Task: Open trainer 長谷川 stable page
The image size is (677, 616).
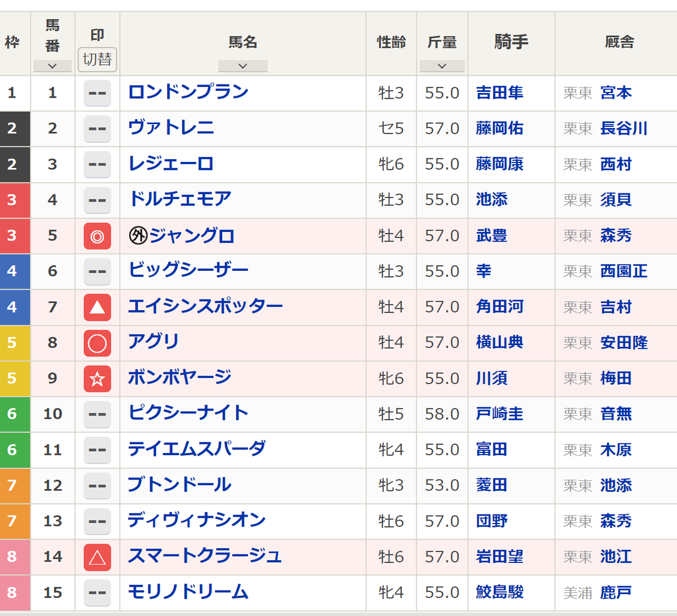Action: [624, 129]
